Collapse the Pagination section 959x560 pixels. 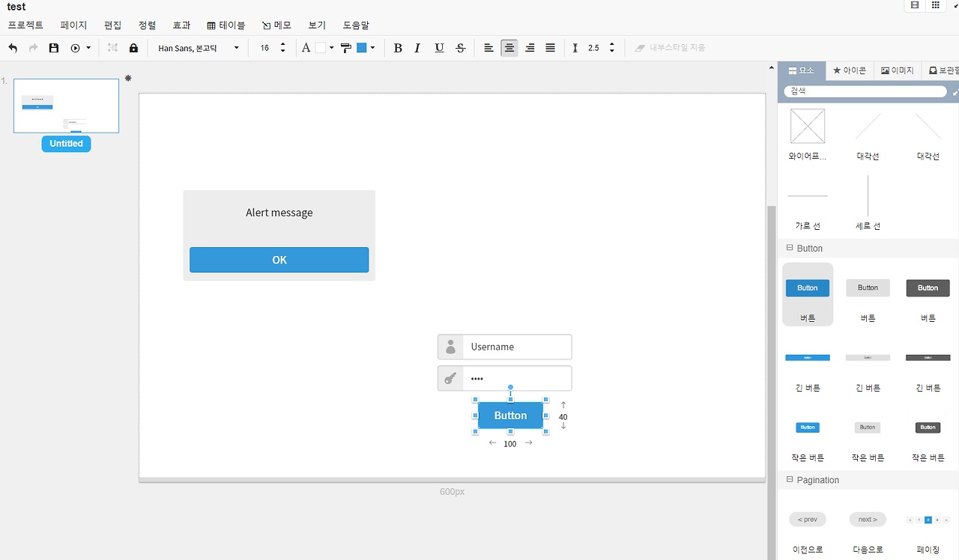click(x=789, y=479)
